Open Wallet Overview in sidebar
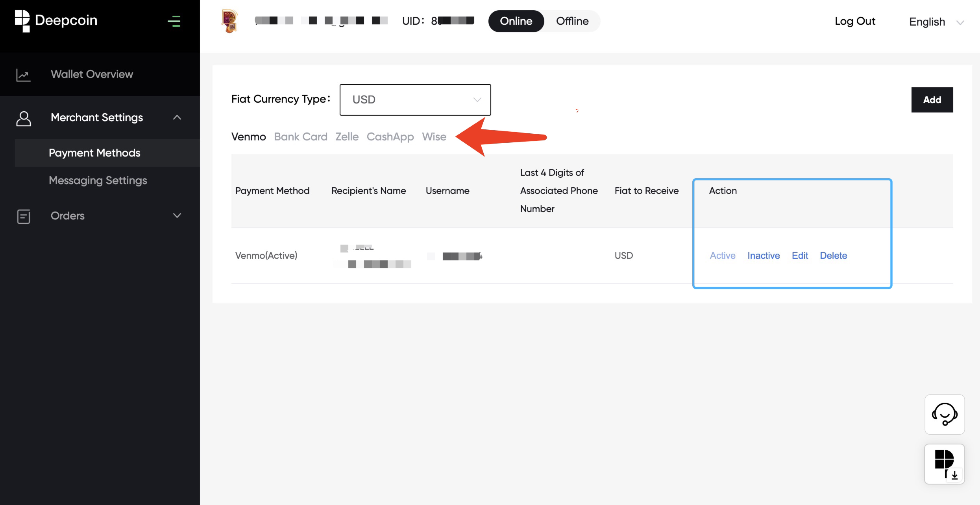The width and height of the screenshot is (980, 505). [x=100, y=74]
